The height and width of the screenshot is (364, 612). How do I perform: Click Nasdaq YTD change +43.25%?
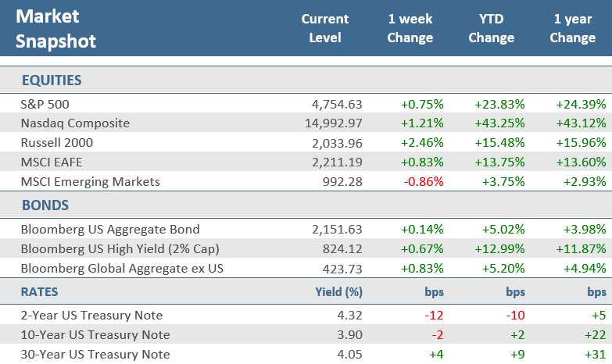pos(499,123)
